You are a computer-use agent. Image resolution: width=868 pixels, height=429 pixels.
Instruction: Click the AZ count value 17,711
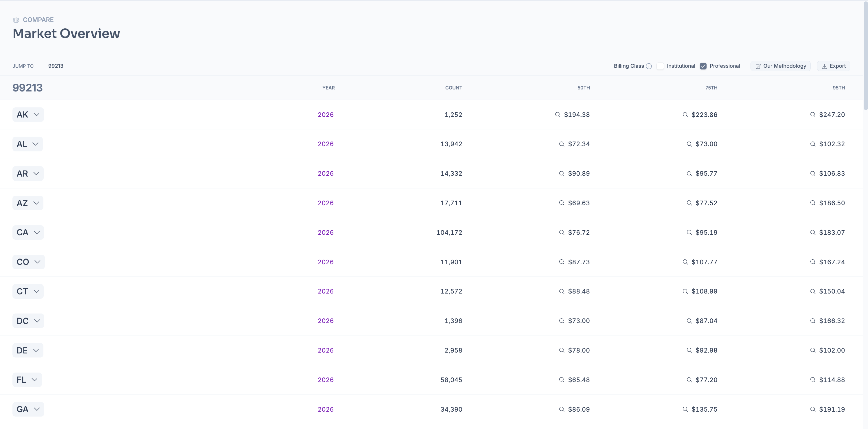click(x=451, y=203)
